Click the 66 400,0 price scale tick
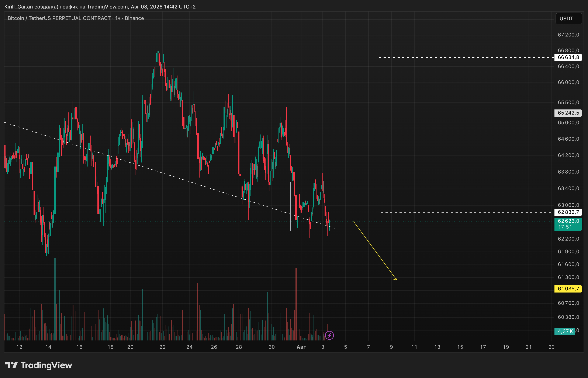The image size is (588, 378). tap(568, 67)
